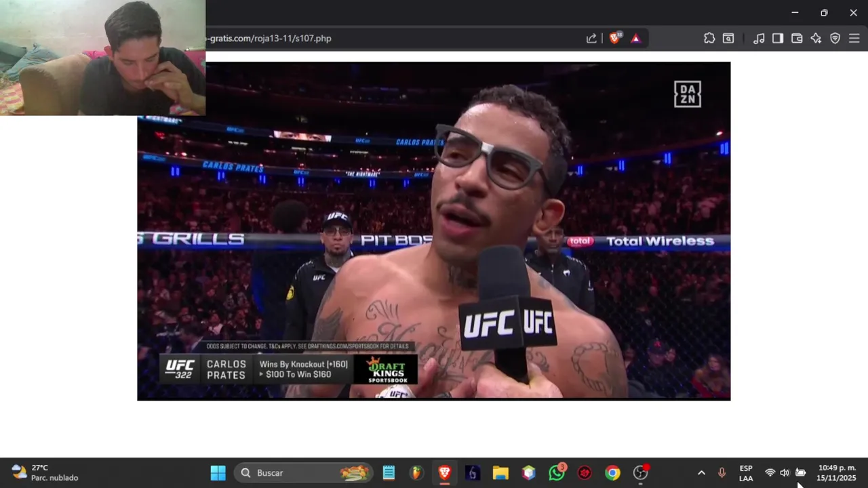The image size is (868, 488).
Task: Open the Brave Shields lion icon
Action: tap(614, 39)
